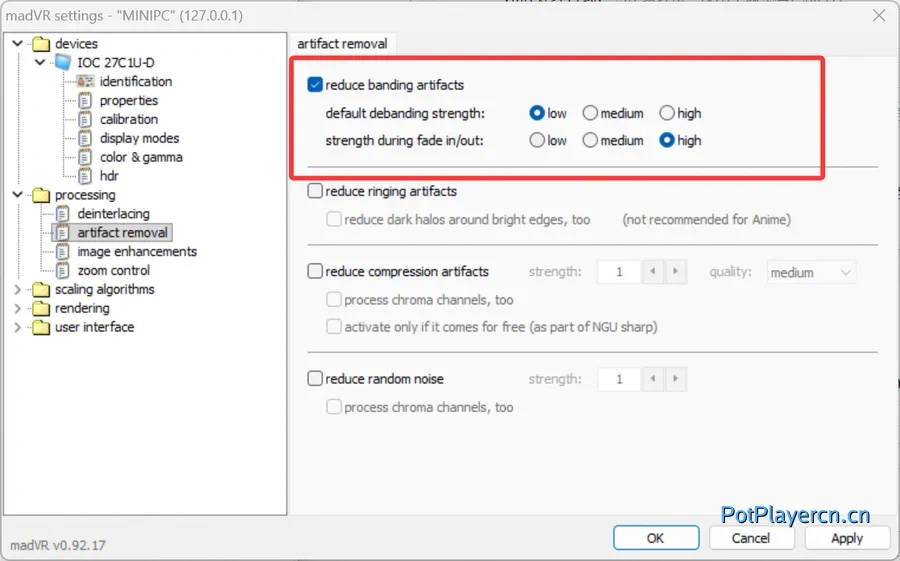Screen dimensions: 900x561
Task: Enable reduce ringing artifacts
Action: coord(316,191)
